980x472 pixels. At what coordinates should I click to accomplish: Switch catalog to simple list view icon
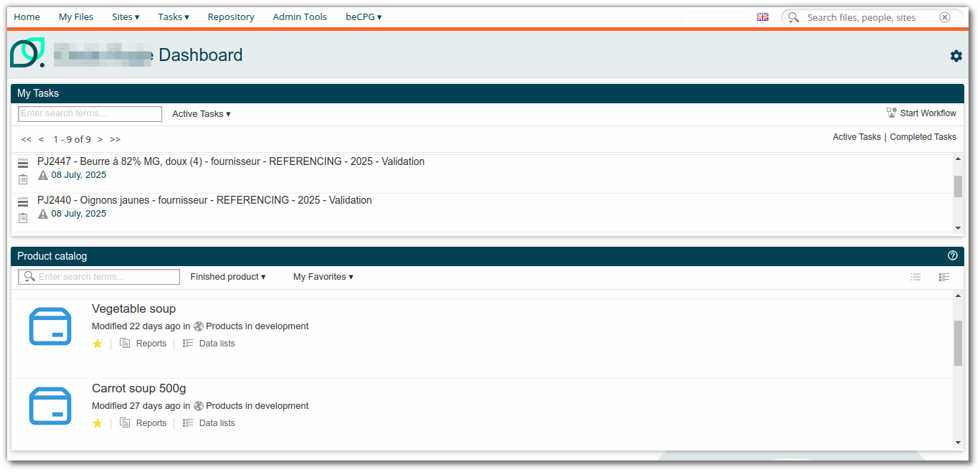click(915, 277)
